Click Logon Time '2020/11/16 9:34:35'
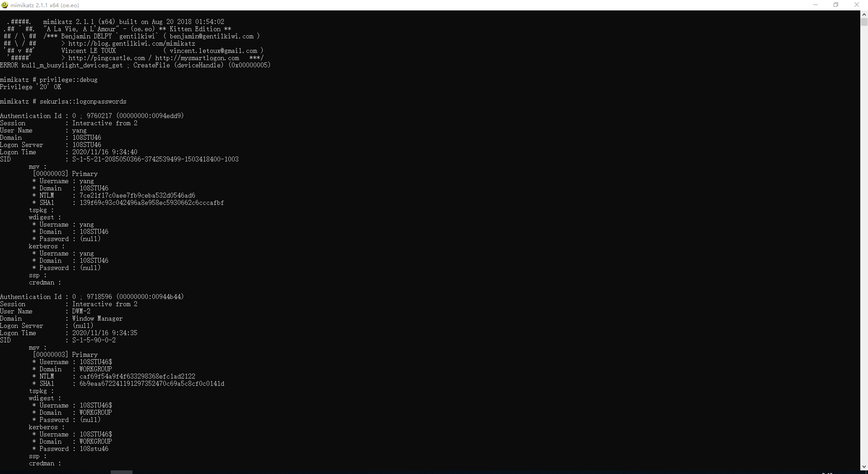 click(105, 333)
